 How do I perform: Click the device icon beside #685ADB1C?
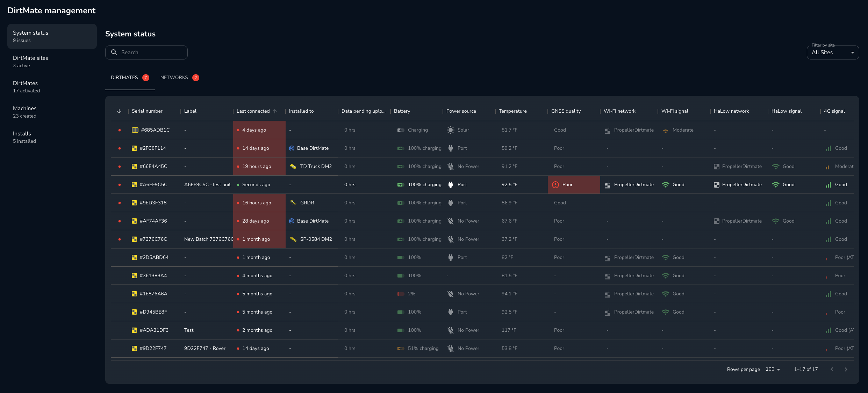tap(135, 130)
